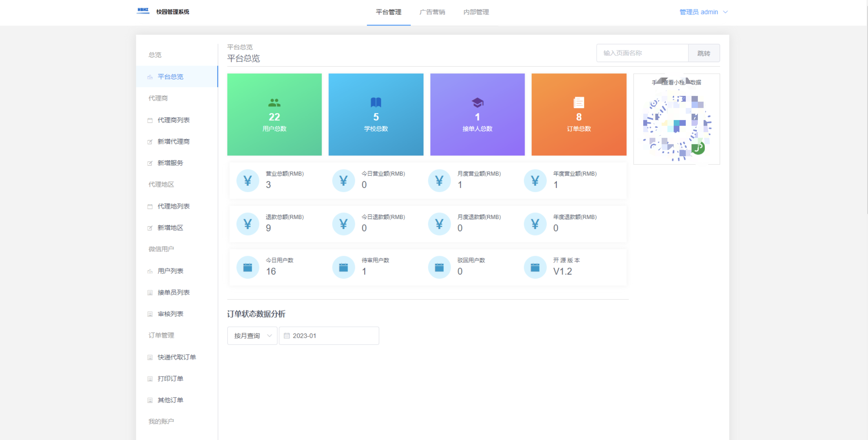Click the blue 学校总数 card
Screen dimensions: 868x440
(376, 115)
